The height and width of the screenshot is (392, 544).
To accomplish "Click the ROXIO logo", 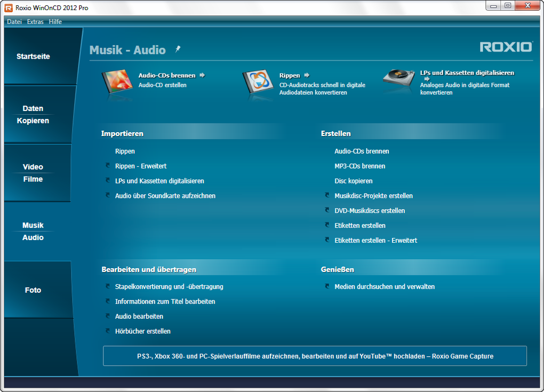I will tap(506, 47).
